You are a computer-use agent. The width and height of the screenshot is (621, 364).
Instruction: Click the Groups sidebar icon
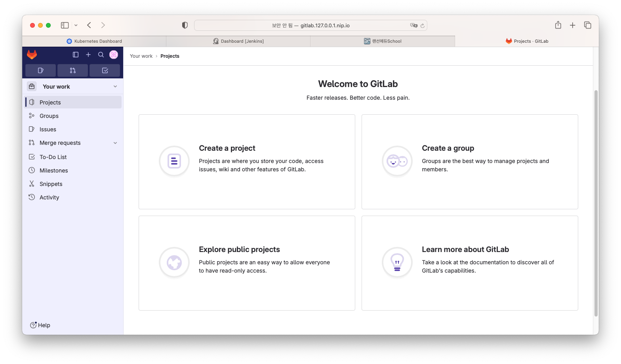click(32, 116)
